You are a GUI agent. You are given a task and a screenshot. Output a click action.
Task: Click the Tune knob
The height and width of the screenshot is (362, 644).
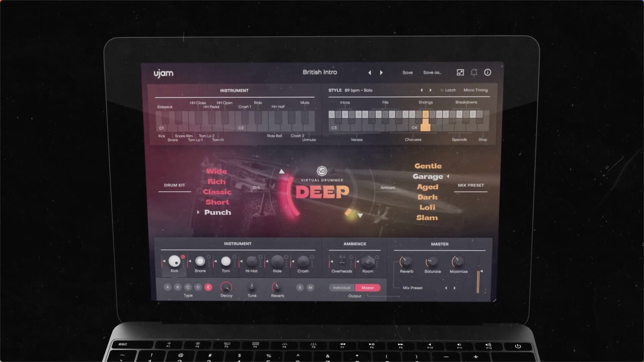point(252,287)
